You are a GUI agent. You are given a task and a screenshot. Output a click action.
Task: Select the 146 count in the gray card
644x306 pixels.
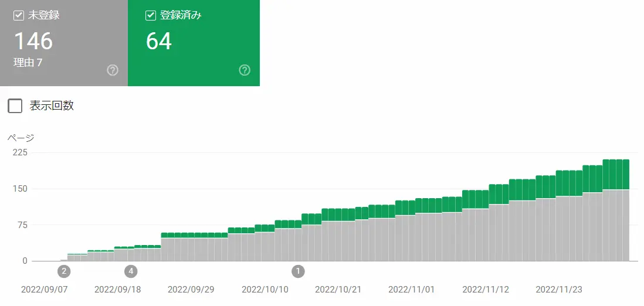point(33,41)
